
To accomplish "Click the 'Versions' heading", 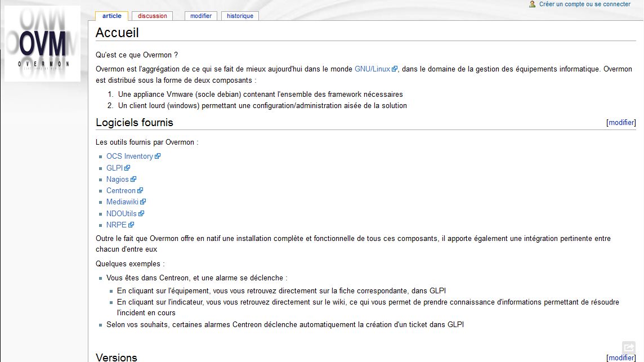I will (x=116, y=357).
